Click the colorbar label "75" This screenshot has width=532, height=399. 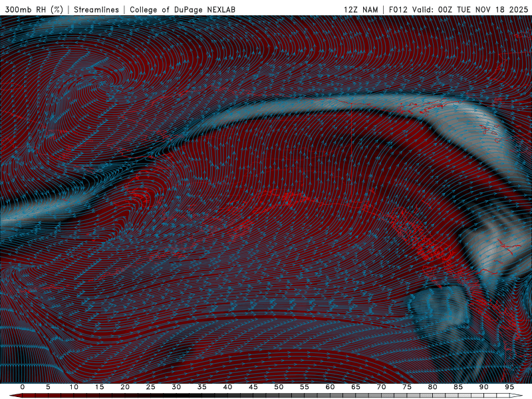[407, 387]
